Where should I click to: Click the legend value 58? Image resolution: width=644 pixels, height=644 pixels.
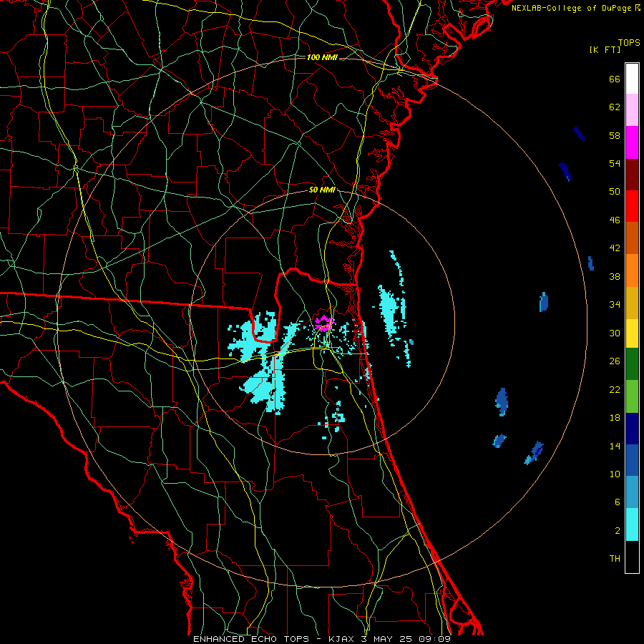pyautogui.click(x=615, y=135)
